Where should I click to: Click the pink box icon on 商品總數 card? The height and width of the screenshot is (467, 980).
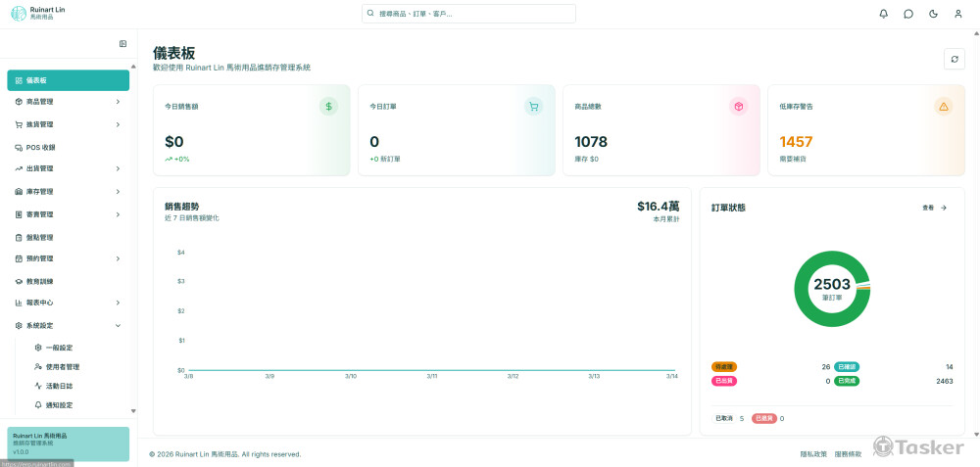click(738, 106)
